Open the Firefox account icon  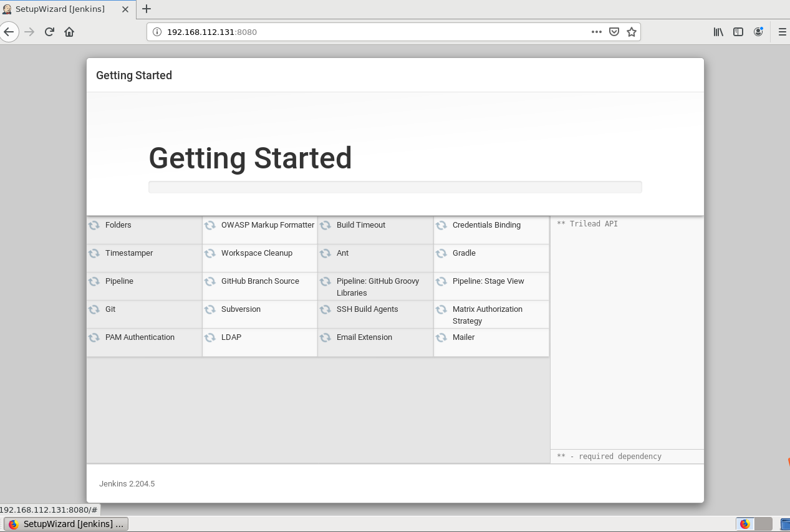point(758,32)
